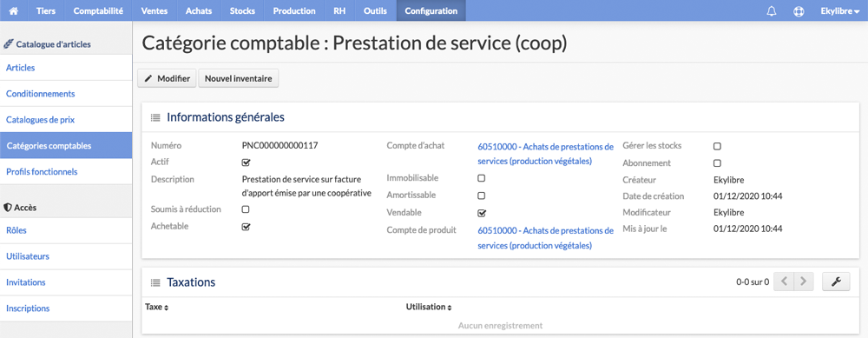Viewport: 868px width, 338px height.
Task: Open Conditionnements in the sidebar
Action: pos(66,94)
